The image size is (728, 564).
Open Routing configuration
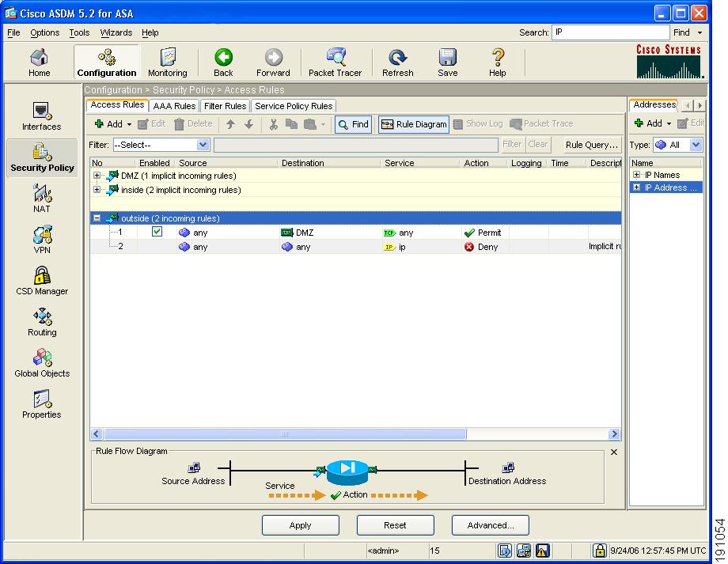point(42,322)
